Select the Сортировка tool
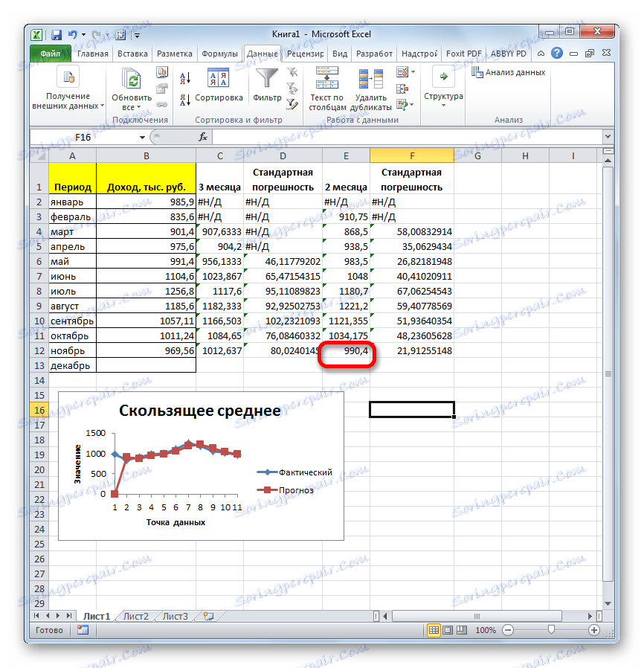Image resolution: width=644 pixels, height=668 pixels. click(x=219, y=82)
